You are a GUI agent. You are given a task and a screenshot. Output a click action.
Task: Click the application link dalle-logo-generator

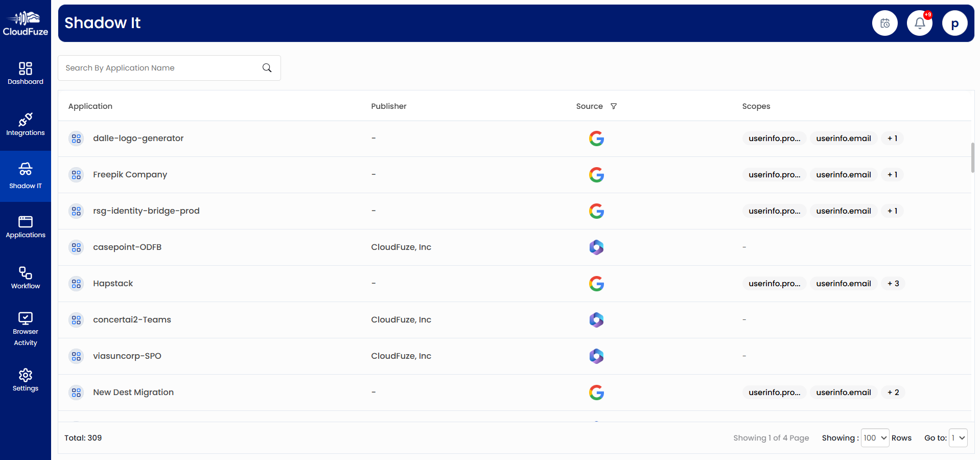point(138,138)
